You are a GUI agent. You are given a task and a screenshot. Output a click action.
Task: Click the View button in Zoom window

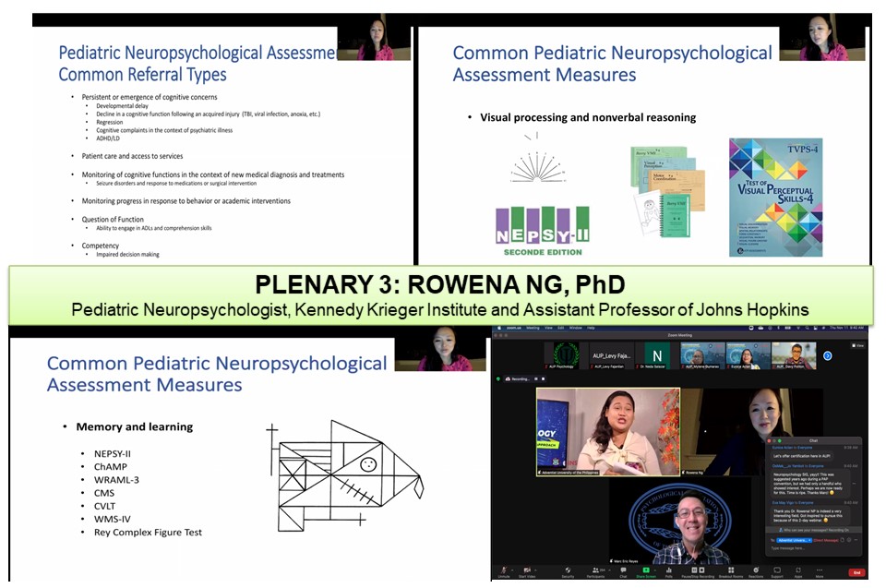pyautogui.click(x=858, y=345)
